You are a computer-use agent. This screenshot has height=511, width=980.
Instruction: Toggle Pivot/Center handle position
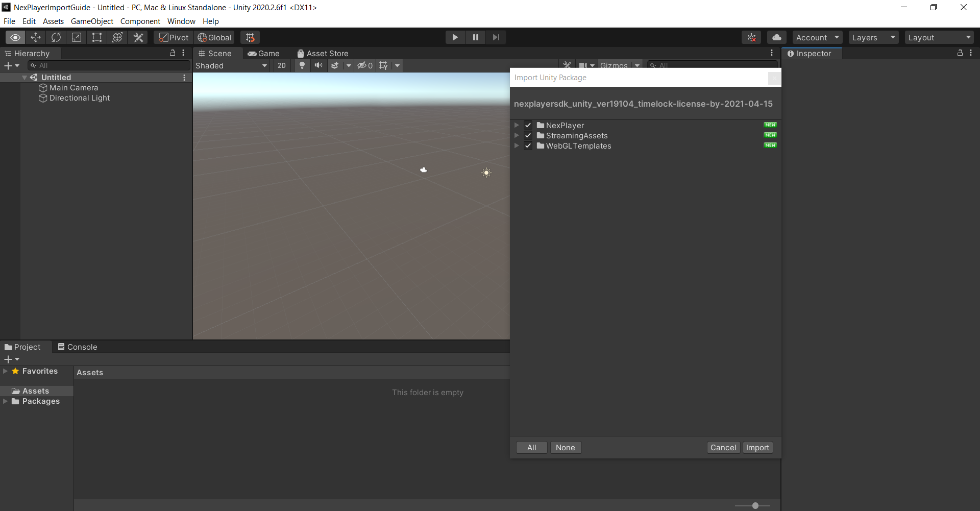174,37
